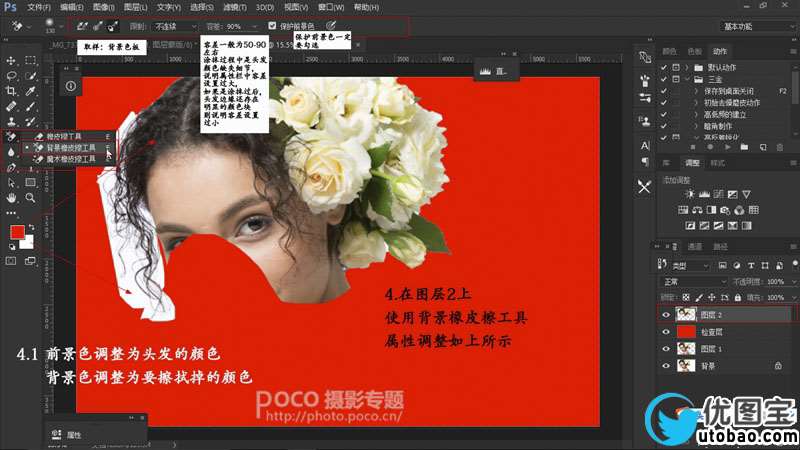This screenshot has height=450, width=800.
Task: Open the 图像(I) menu
Action: (x=104, y=7)
